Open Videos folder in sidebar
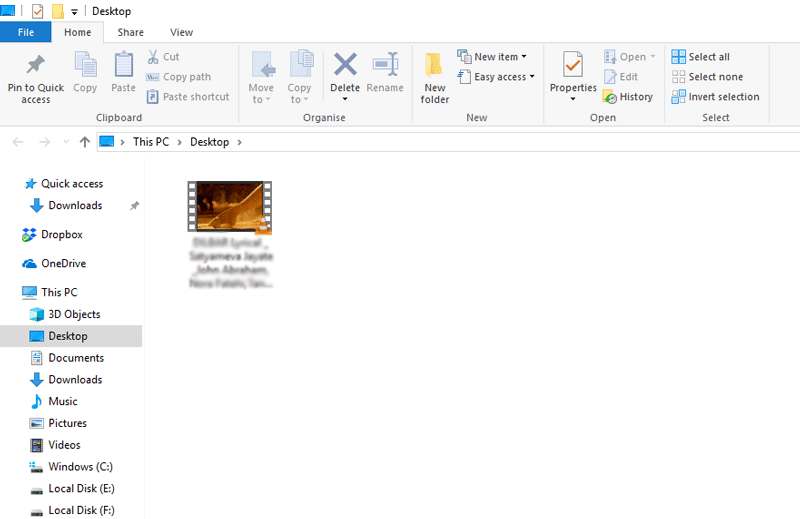The height and width of the screenshot is (519, 800). [x=55, y=445]
